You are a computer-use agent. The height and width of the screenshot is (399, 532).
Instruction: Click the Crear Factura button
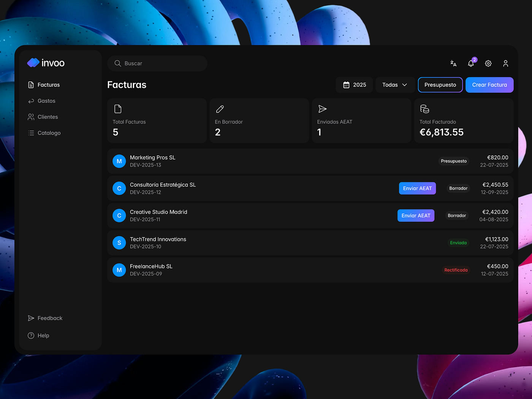[x=489, y=85]
